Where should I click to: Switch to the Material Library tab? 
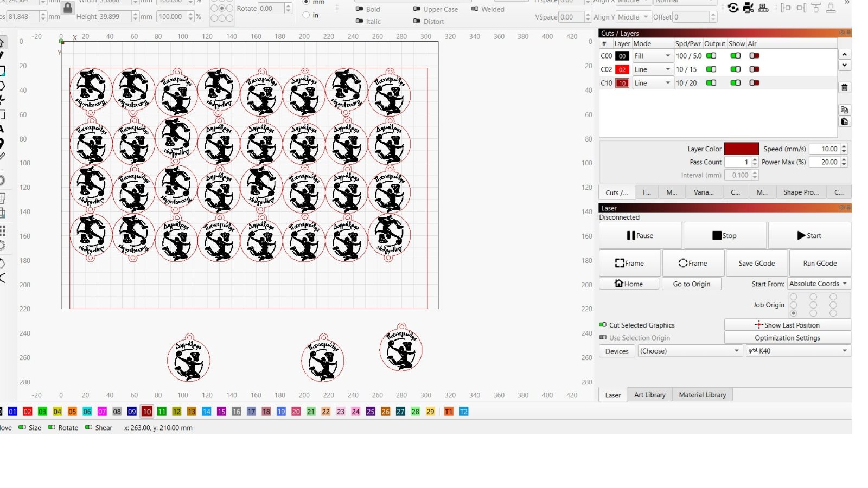tap(703, 395)
